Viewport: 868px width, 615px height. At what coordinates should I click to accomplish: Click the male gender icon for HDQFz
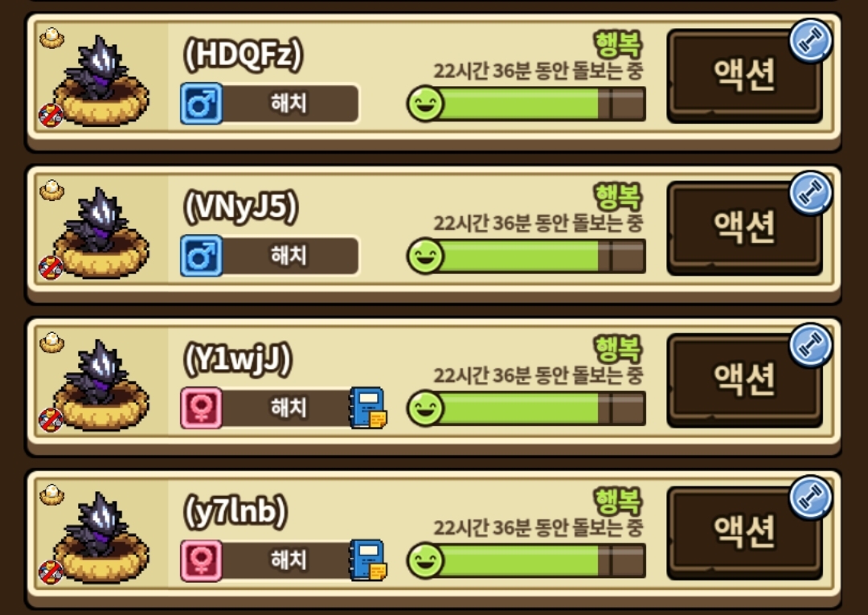pyautogui.click(x=202, y=104)
